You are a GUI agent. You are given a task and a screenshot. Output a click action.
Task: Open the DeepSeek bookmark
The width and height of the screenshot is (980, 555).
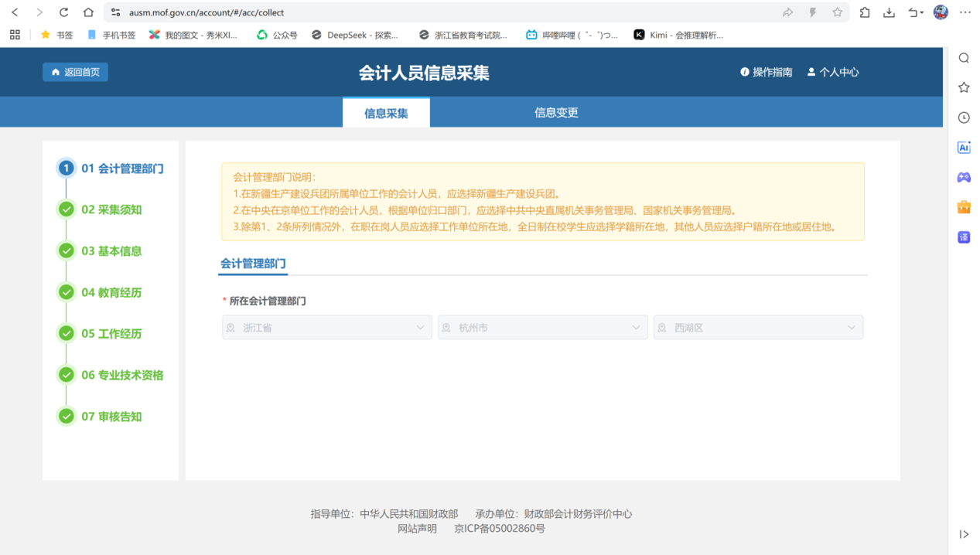pos(355,35)
